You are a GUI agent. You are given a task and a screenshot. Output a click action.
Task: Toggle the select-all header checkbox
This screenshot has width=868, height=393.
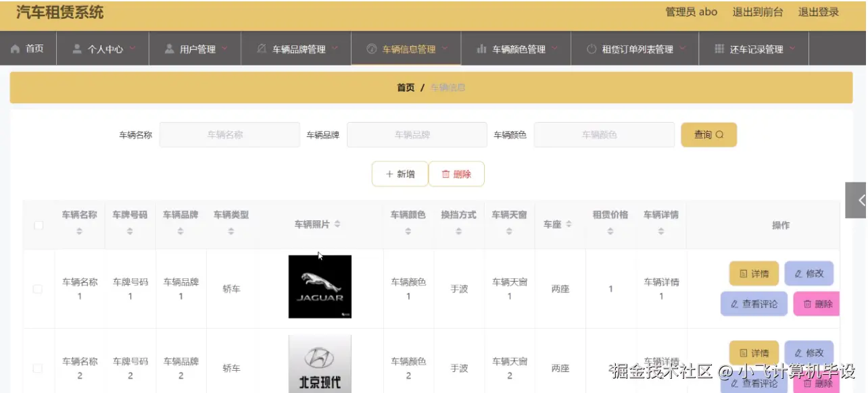pos(39,225)
